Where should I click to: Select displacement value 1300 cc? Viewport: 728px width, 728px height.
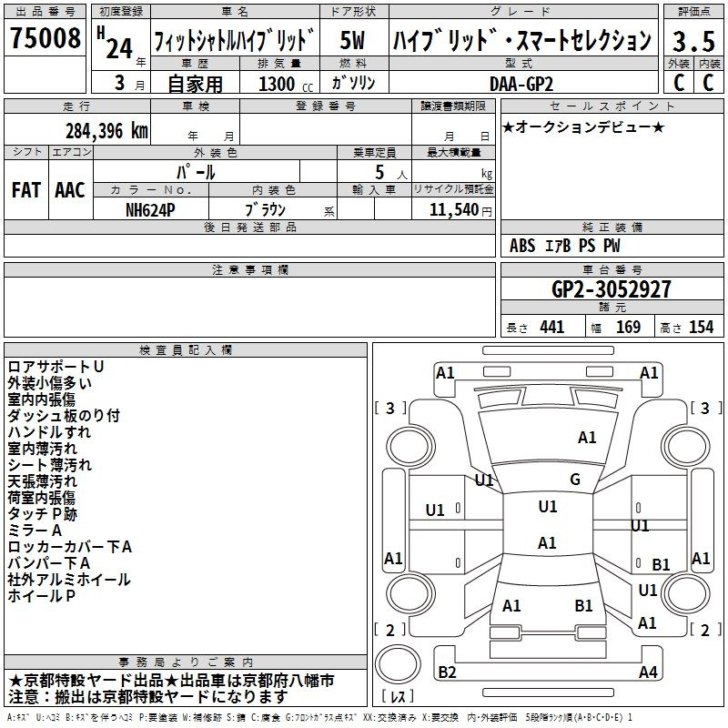click(286, 84)
